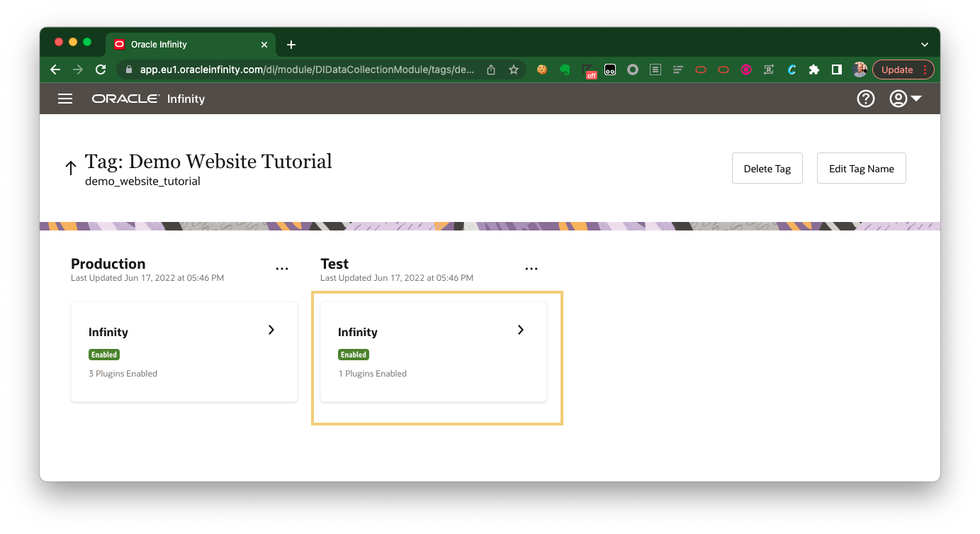Image resolution: width=980 pixels, height=534 pixels.
Task: Reload the page with the refresh icon
Action: [101, 69]
